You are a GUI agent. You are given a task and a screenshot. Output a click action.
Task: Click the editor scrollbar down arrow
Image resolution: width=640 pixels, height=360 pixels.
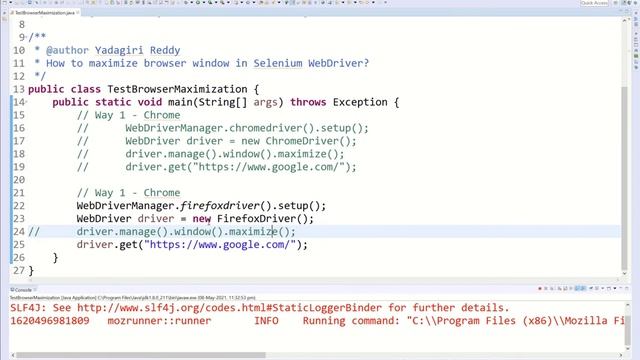tap(624, 274)
